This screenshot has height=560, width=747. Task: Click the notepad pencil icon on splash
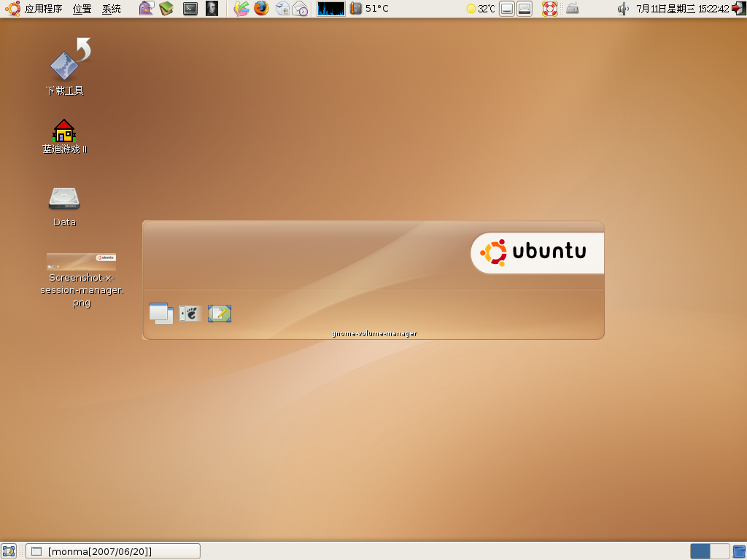[220, 314]
